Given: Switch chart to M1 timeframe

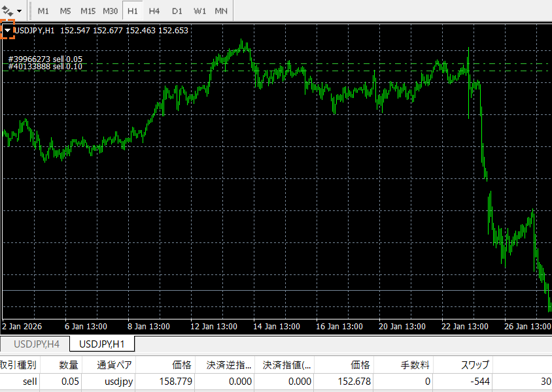Looking at the screenshot, I should 43,10.
